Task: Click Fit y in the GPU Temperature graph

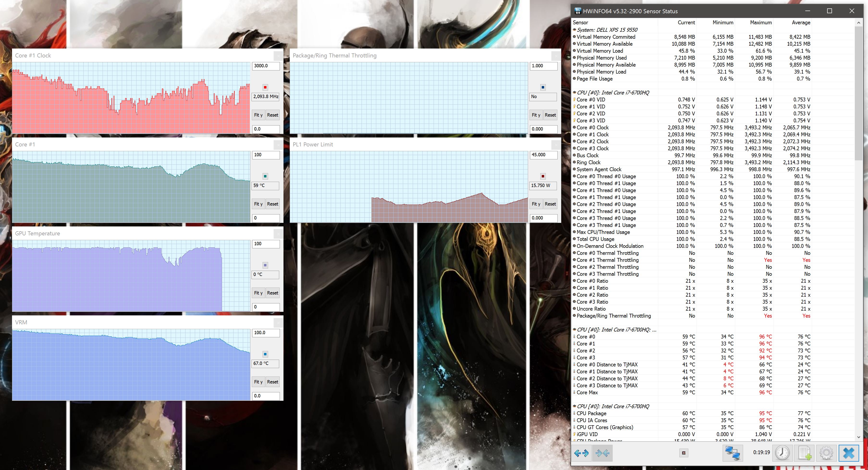Action: click(258, 293)
